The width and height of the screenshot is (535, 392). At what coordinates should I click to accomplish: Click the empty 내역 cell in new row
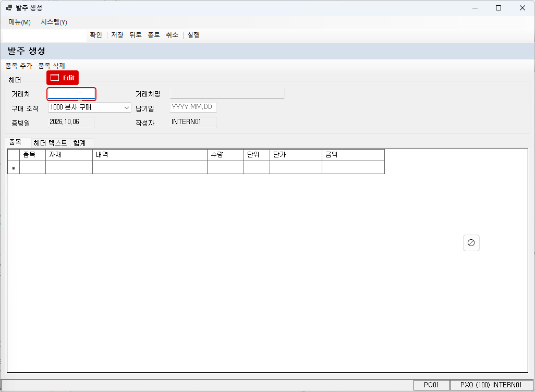(150, 167)
